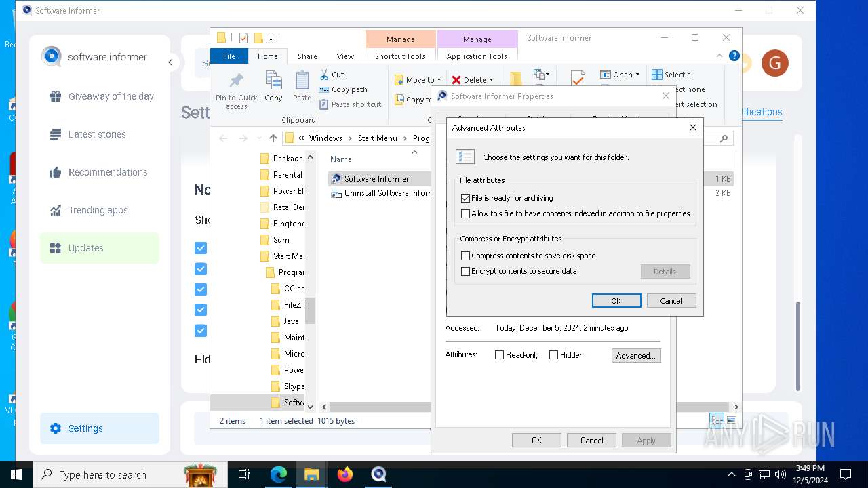Click OK in Software Informer Properties

(536, 441)
